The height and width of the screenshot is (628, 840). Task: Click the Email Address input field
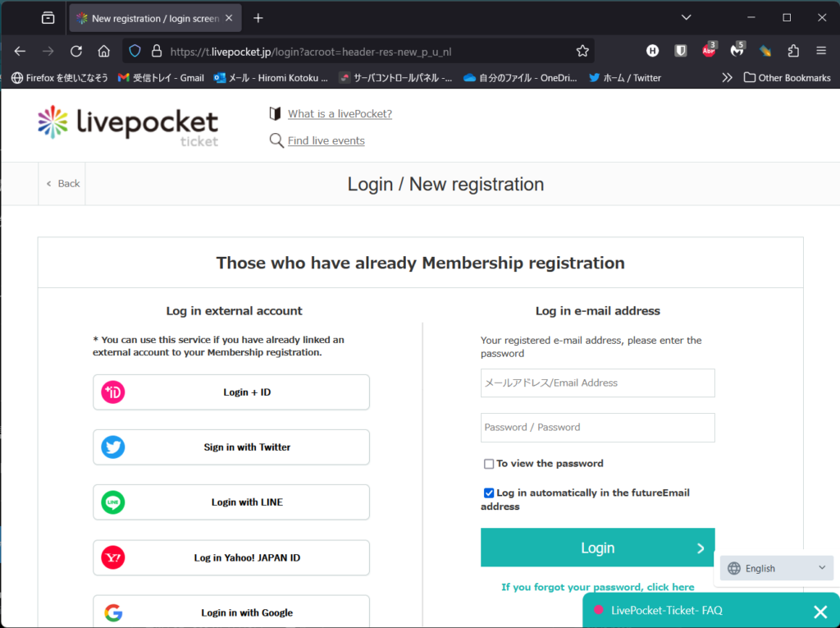[597, 383]
